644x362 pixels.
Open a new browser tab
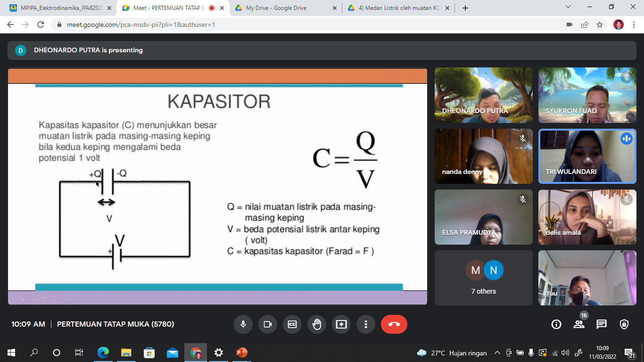(x=465, y=8)
